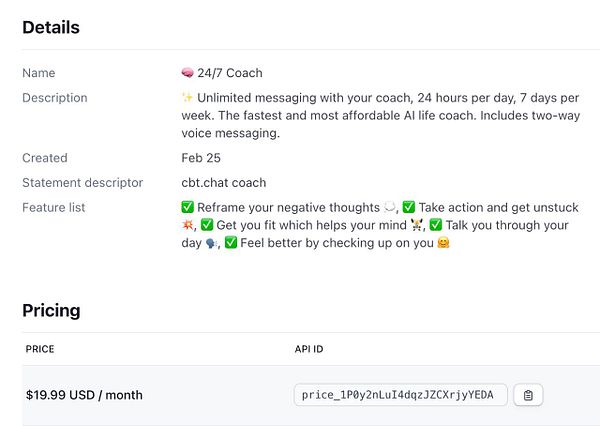Click the copy API ID clipboard icon
The width and height of the screenshot is (600, 426).
coord(528,395)
